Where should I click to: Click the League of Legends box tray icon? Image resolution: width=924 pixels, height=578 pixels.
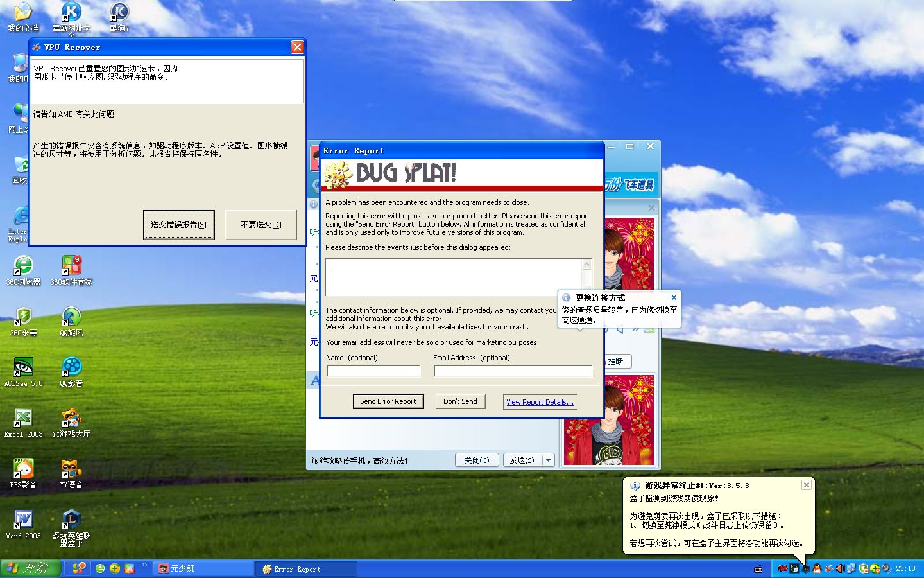tap(806, 568)
